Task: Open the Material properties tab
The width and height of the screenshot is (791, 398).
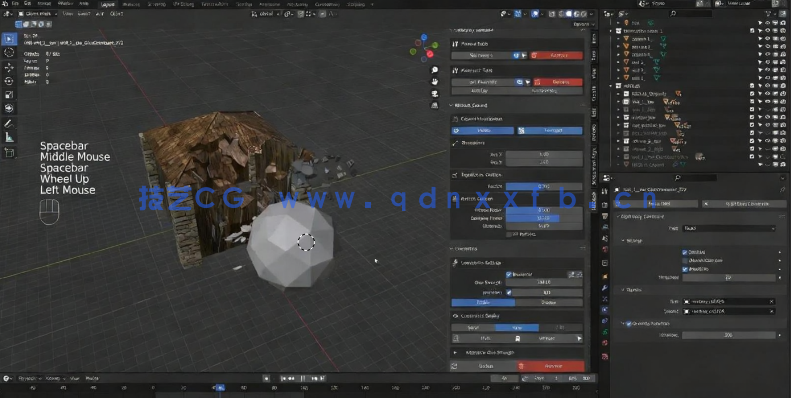Action: pos(604,344)
